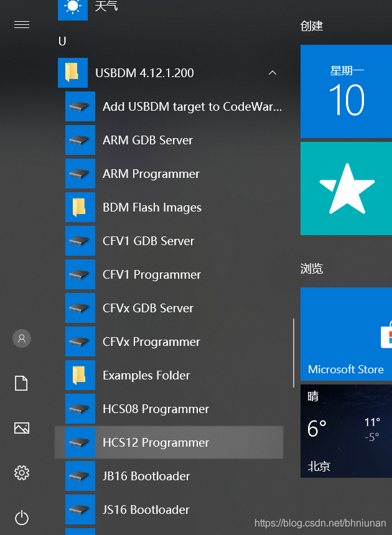This screenshot has height=535, width=392.
Task: Open ARM Programmer text entry
Action: click(151, 174)
